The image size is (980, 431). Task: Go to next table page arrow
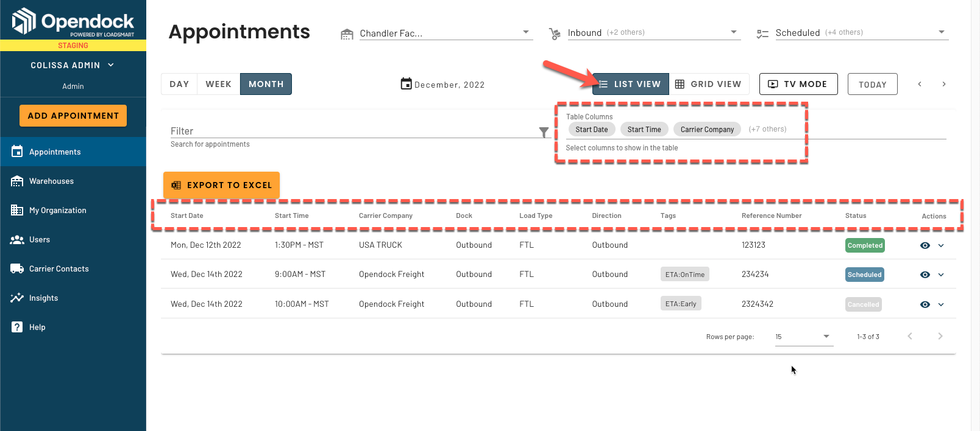940,336
